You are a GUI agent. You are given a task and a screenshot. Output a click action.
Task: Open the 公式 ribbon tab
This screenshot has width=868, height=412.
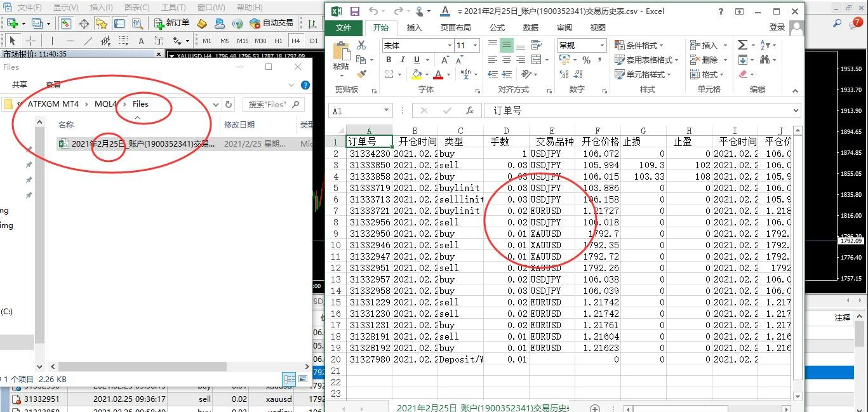coord(497,28)
